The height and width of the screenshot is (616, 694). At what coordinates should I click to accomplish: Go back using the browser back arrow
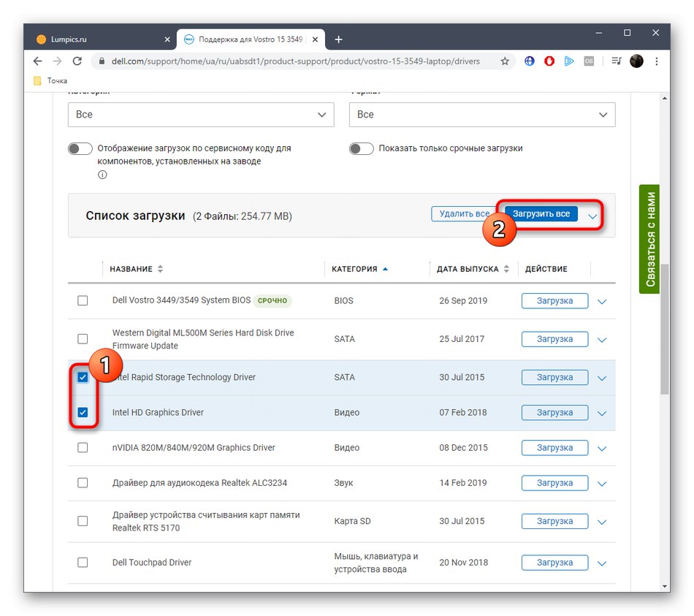(x=37, y=61)
